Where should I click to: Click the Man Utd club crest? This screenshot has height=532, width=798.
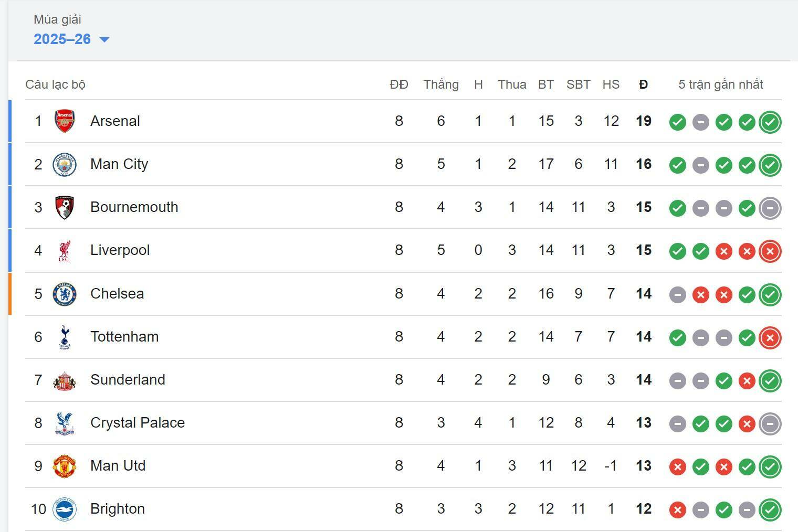65,466
